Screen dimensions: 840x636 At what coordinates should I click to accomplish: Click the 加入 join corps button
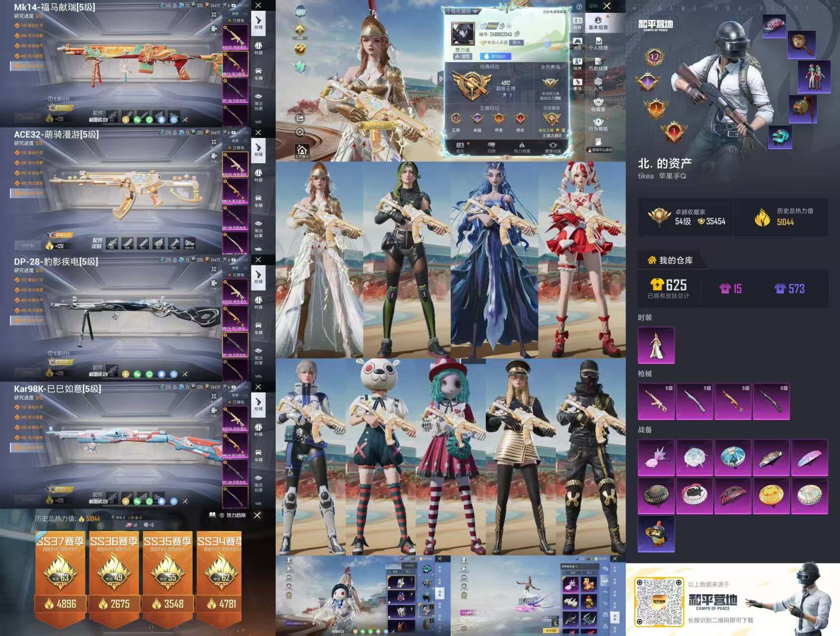tap(516, 43)
